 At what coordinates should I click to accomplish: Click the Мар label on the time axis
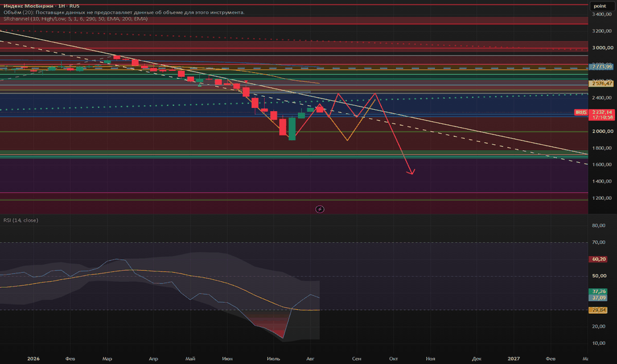click(x=107, y=359)
